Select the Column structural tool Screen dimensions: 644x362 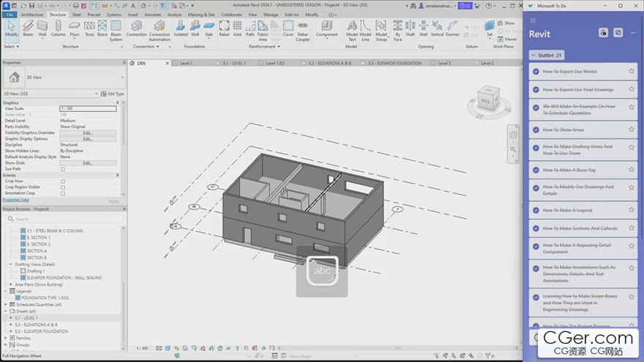(x=58, y=29)
